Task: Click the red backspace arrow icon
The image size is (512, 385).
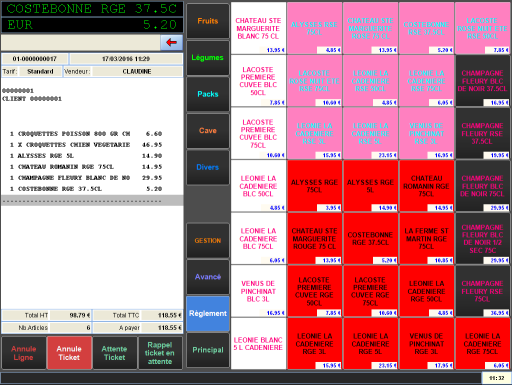Action: (171, 42)
